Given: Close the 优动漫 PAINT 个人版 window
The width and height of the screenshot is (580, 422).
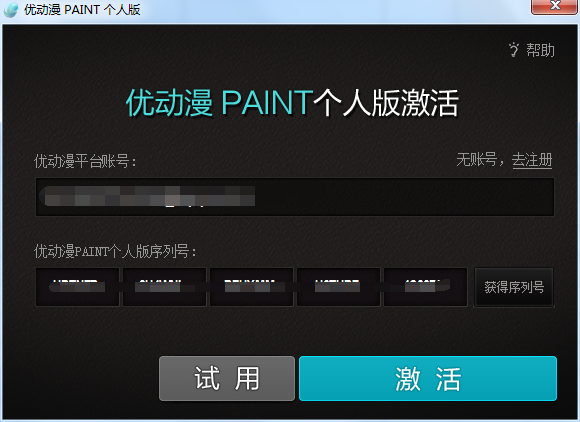Looking at the screenshot, I should point(554,6).
